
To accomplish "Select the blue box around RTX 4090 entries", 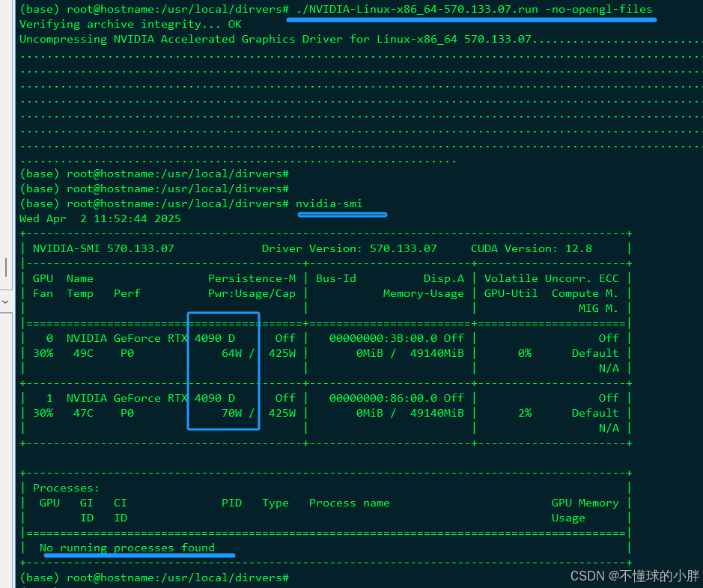I will (x=222, y=370).
